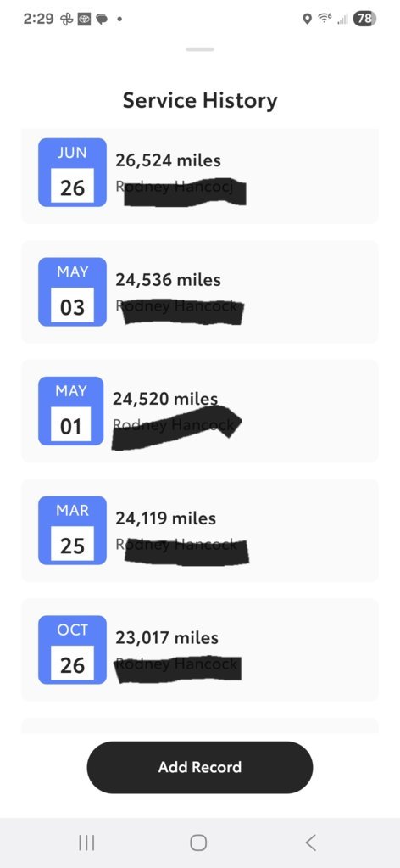Open the 24,536 miles service record
This screenshot has height=868, width=400.
pyautogui.click(x=200, y=292)
